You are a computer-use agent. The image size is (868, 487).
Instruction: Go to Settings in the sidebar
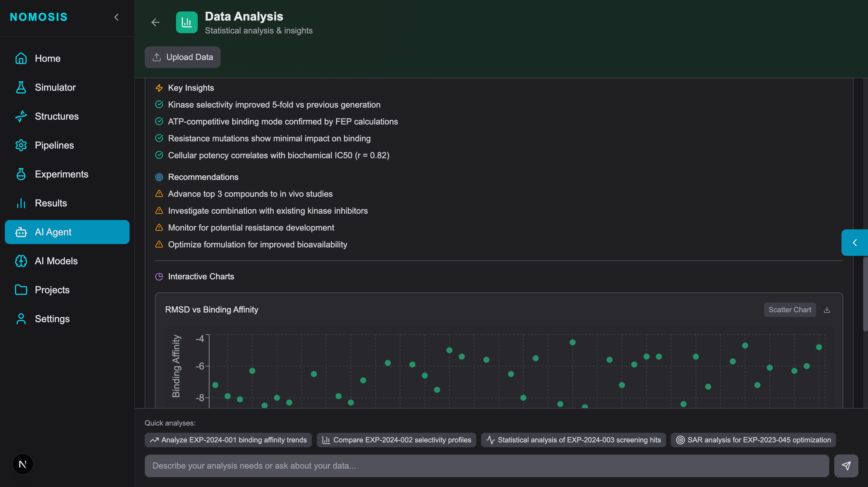click(x=21, y=319)
